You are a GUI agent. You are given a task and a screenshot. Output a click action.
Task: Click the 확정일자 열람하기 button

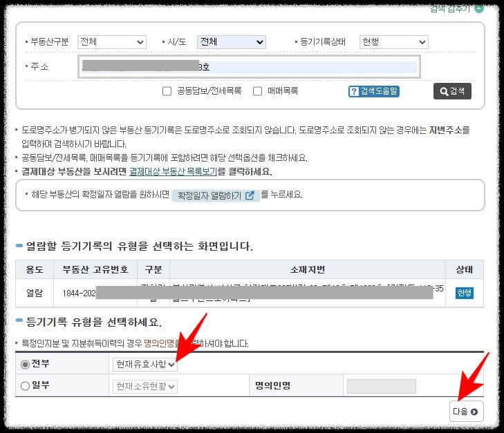pyautogui.click(x=216, y=195)
